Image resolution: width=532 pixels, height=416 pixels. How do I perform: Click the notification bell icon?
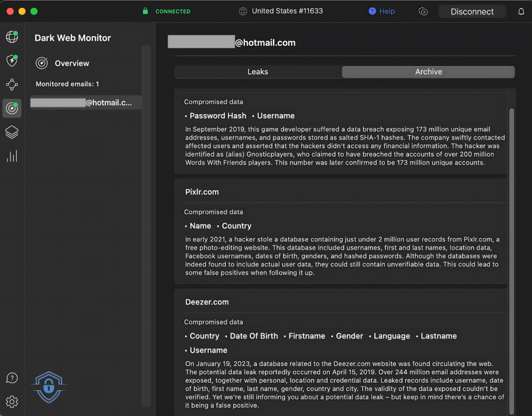click(521, 11)
